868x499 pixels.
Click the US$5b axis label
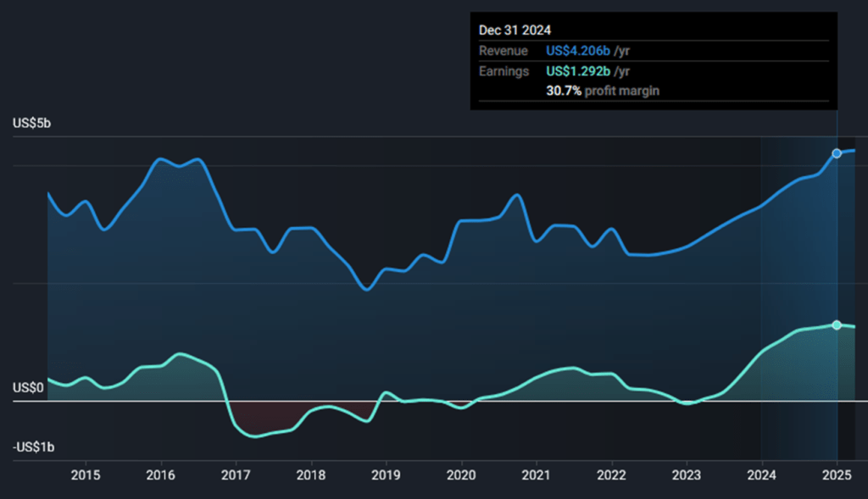point(30,123)
